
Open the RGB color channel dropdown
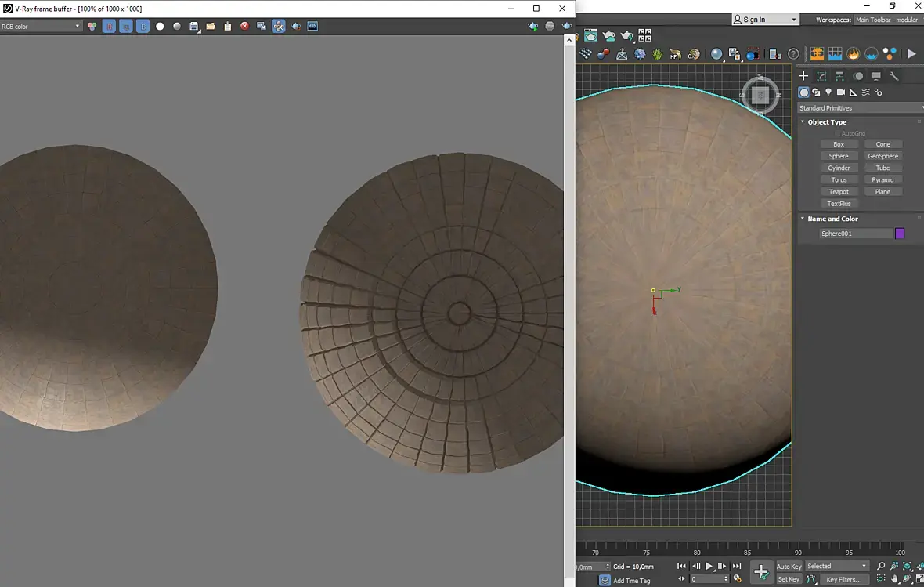coord(41,27)
